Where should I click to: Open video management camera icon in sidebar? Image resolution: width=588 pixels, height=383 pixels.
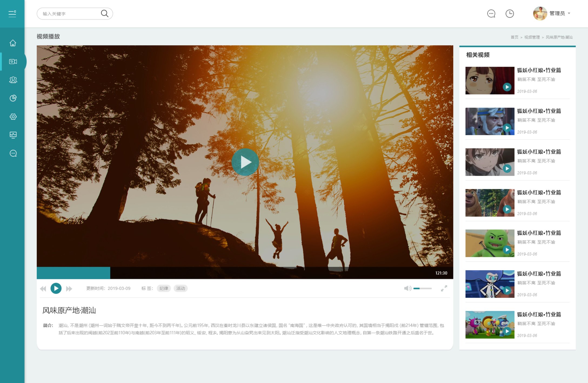tap(13, 62)
